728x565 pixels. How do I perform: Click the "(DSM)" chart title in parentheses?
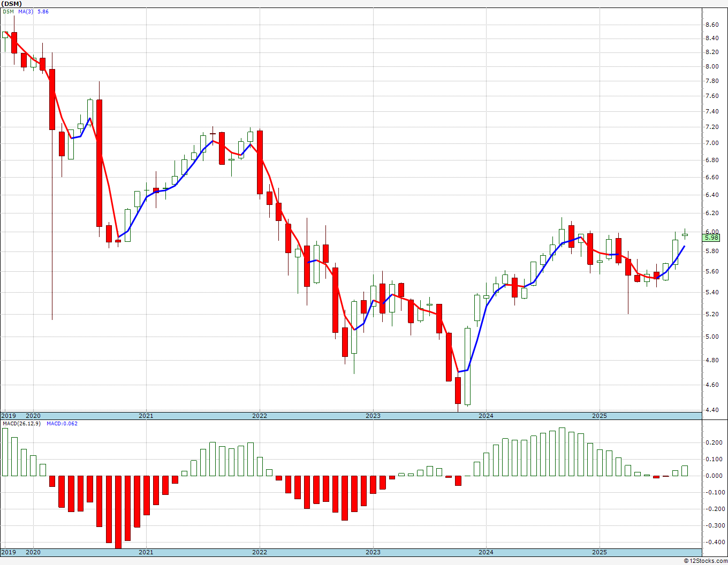pos(11,4)
